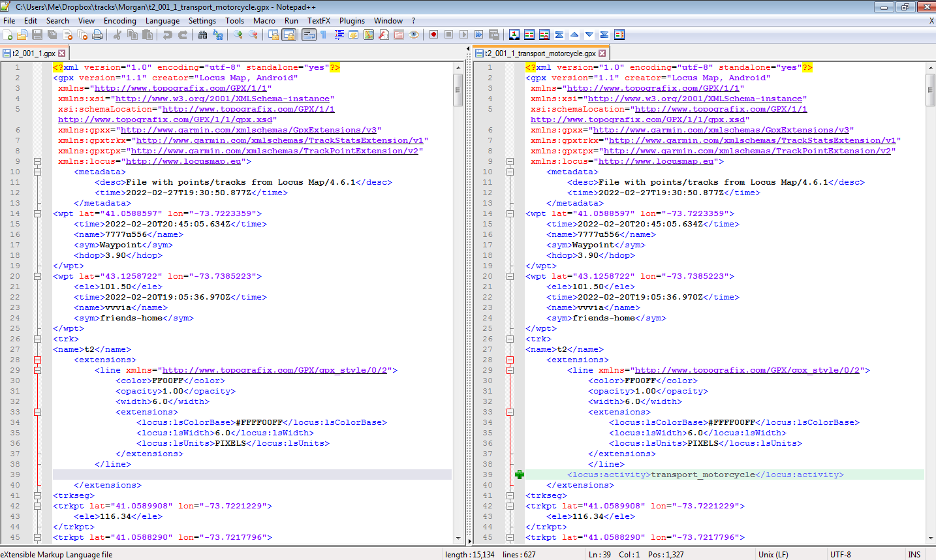The width and height of the screenshot is (936, 560).
Task: Toggle Show All Characters pilcrow button
Action: pyautogui.click(x=324, y=35)
